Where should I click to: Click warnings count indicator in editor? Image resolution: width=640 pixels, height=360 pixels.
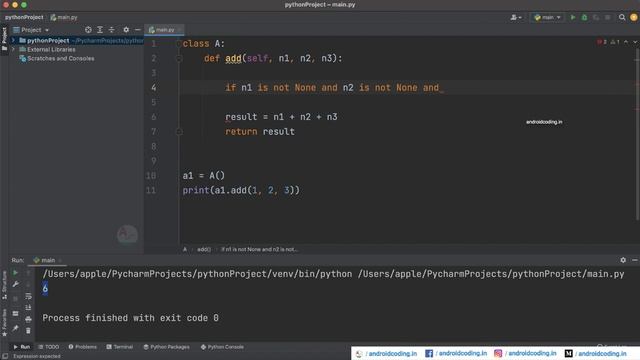[615, 42]
